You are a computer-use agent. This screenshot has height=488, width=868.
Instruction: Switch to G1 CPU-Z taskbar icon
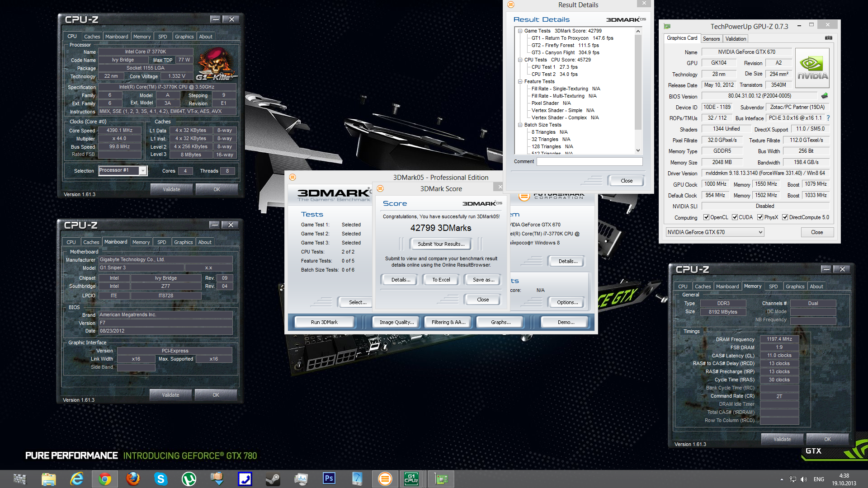pos(411,479)
